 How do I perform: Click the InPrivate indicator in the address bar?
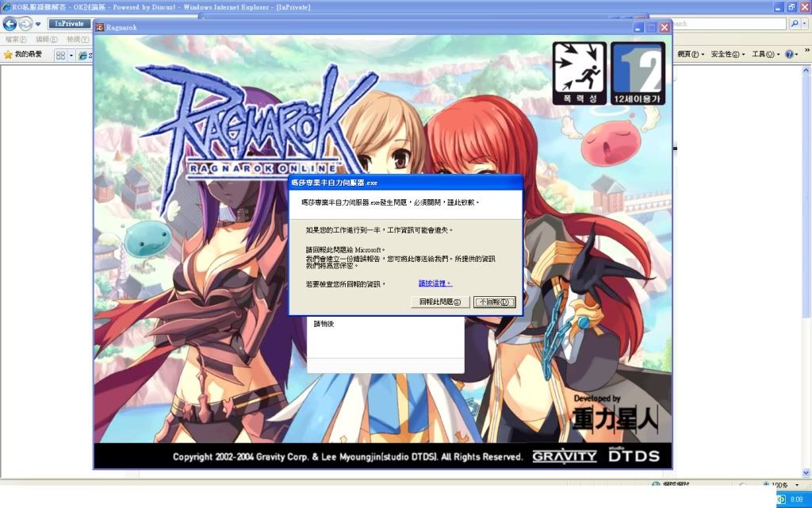[x=69, y=24]
